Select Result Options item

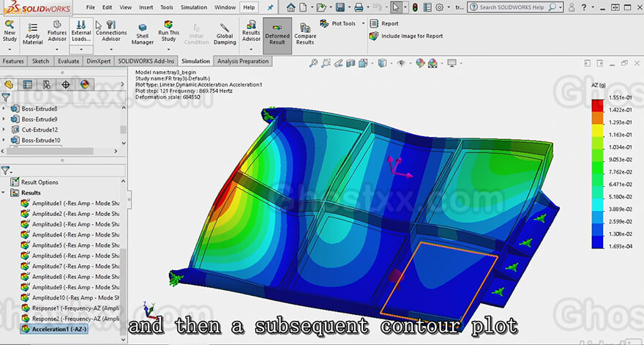(34, 182)
